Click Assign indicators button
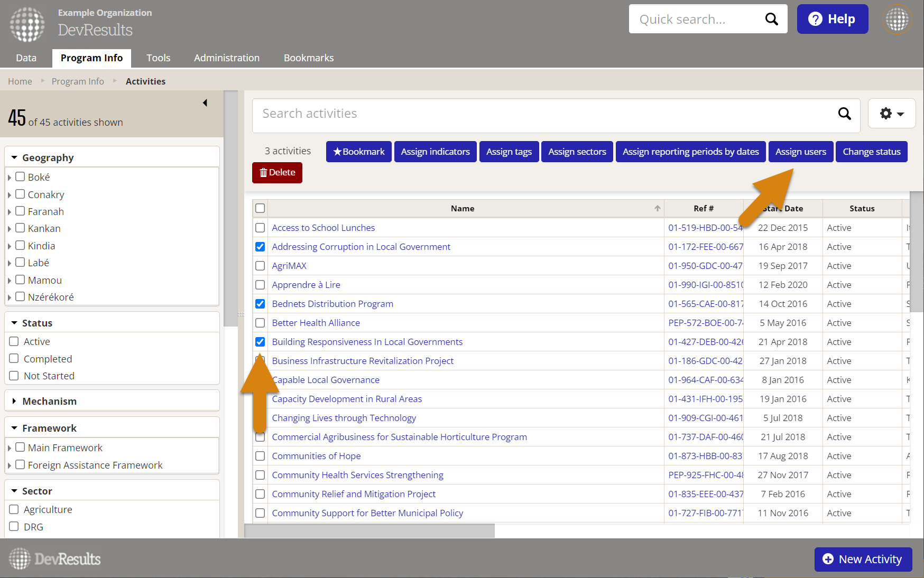Viewport: 924px width, 578px height. pyautogui.click(x=436, y=152)
